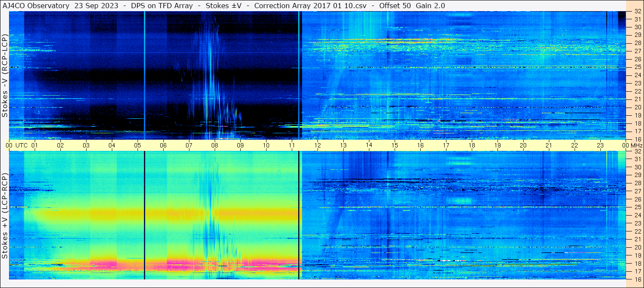Screen dimensions: 644x288
Task: Click the 21 hour label on time axis
Action: tap(549, 145)
